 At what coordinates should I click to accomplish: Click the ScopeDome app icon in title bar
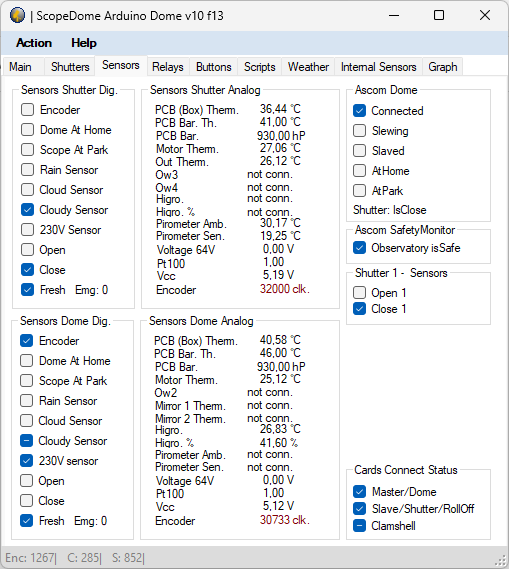click(x=17, y=16)
